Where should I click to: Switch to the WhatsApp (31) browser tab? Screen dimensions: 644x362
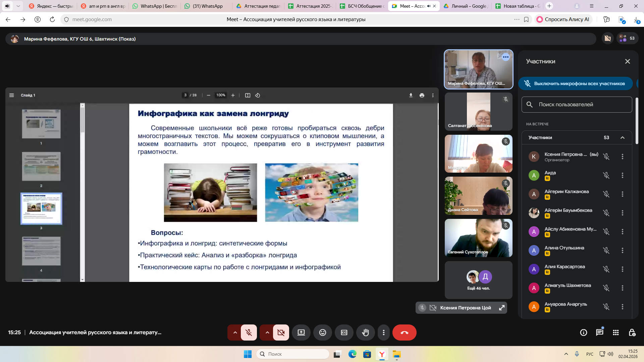click(x=207, y=6)
